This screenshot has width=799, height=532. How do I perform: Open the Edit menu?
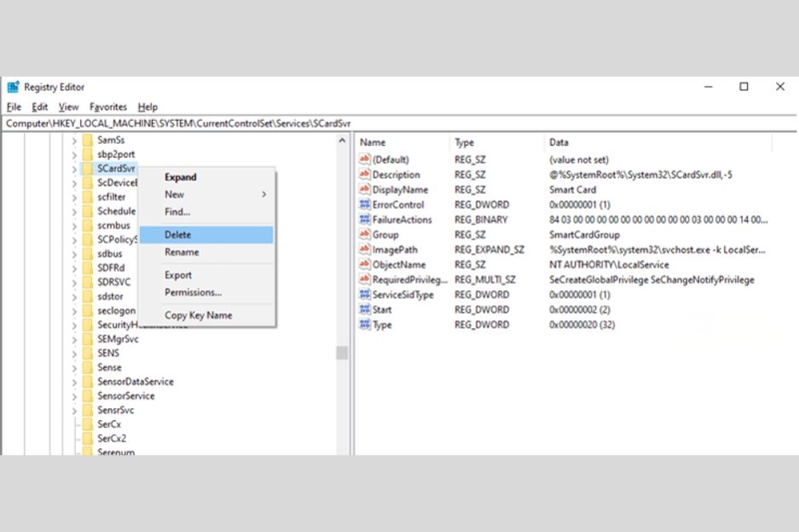coord(40,107)
